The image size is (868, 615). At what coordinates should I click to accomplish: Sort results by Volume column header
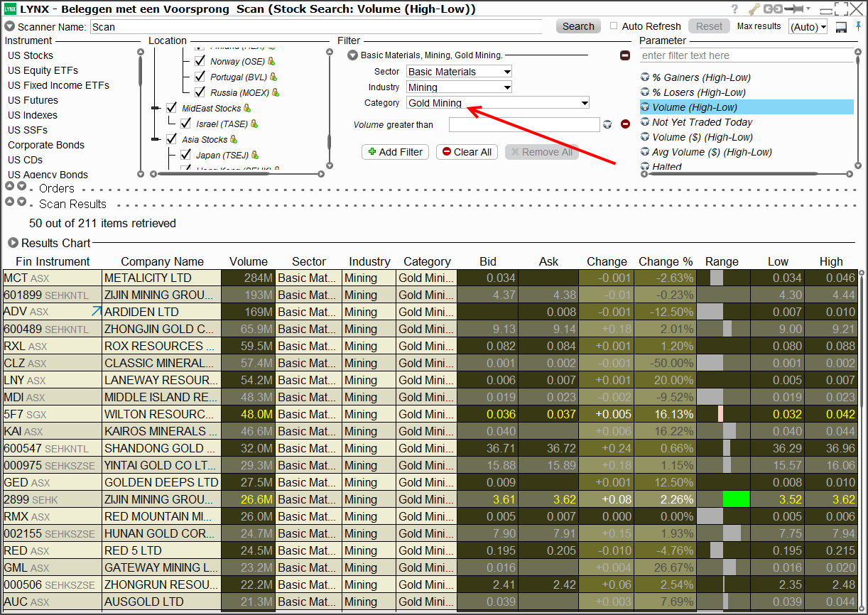[x=249, y=261]
